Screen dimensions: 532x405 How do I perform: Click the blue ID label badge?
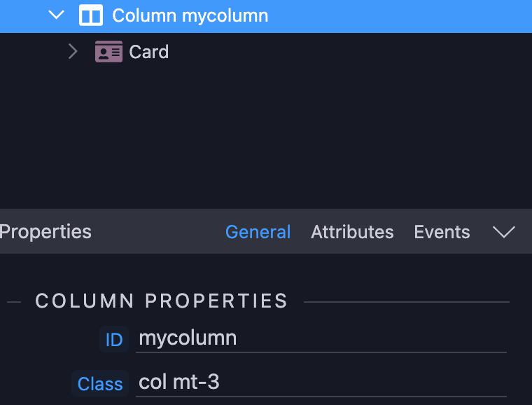tap(114, 339)
